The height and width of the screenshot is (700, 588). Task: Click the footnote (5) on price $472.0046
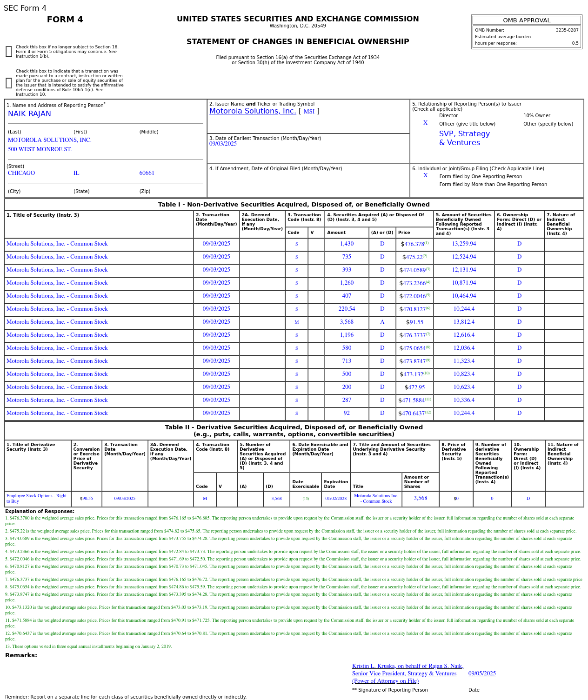pos(428,295)
